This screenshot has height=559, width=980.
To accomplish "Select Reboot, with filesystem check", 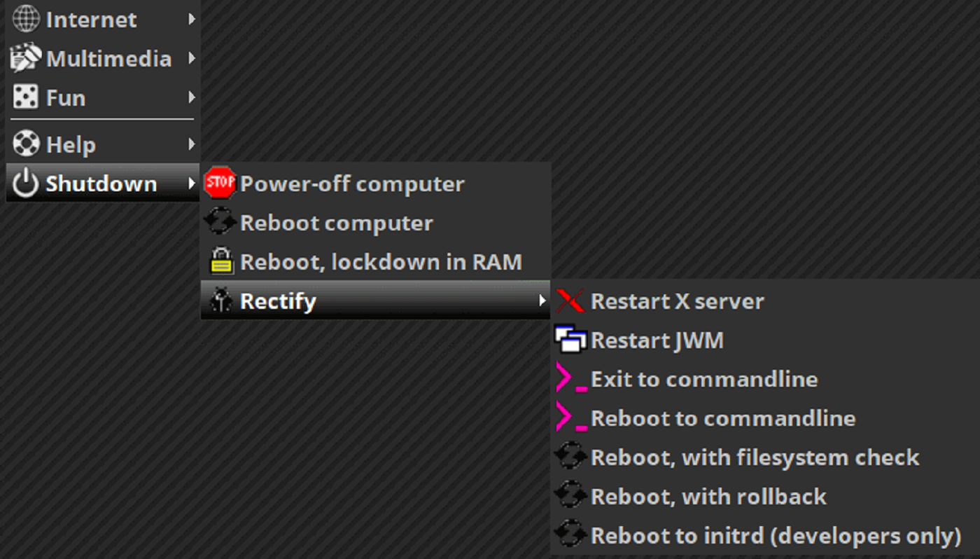I will 755,457.
